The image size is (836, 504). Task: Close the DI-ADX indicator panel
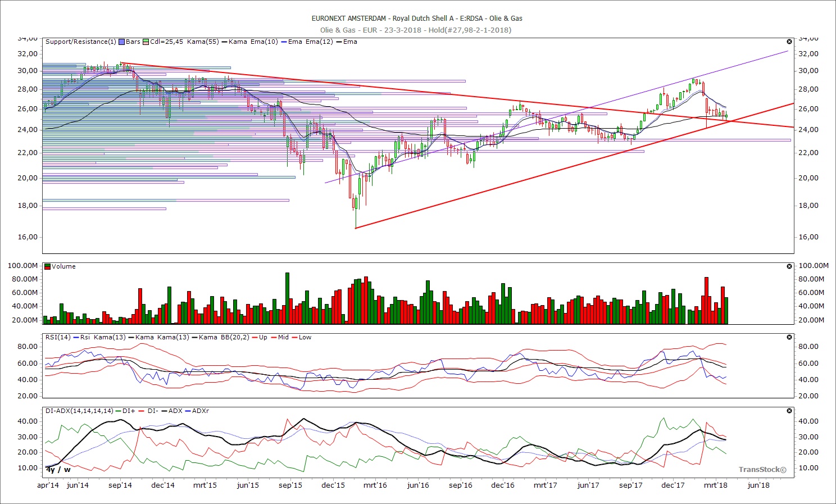coord(789,411)
